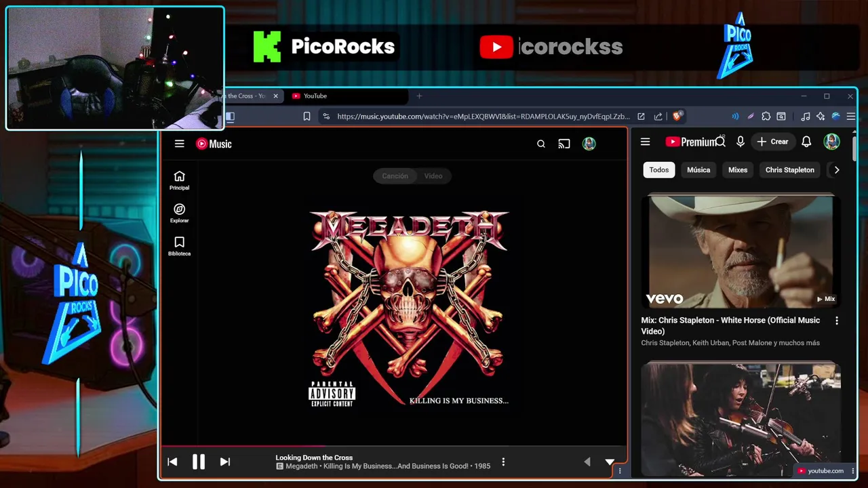Viewport: 868px width, 488px height.
Task: Click the YouTube Music logo
Action: click(214, 144)
